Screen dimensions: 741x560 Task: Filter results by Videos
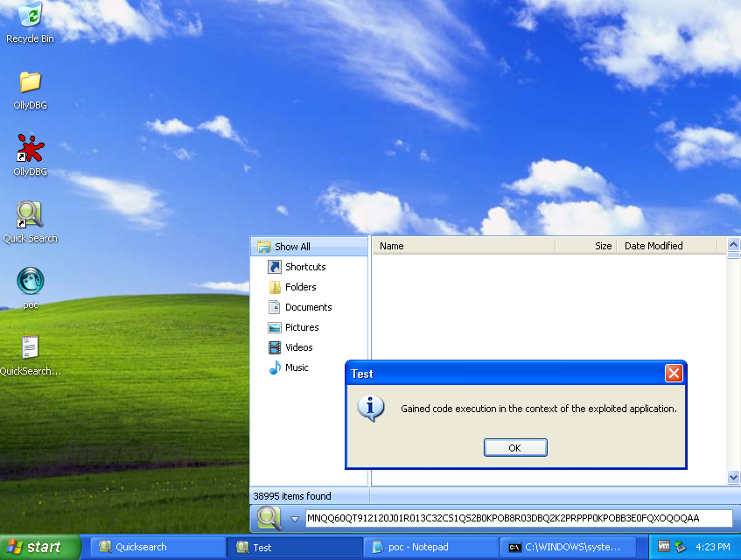[298, 348]
